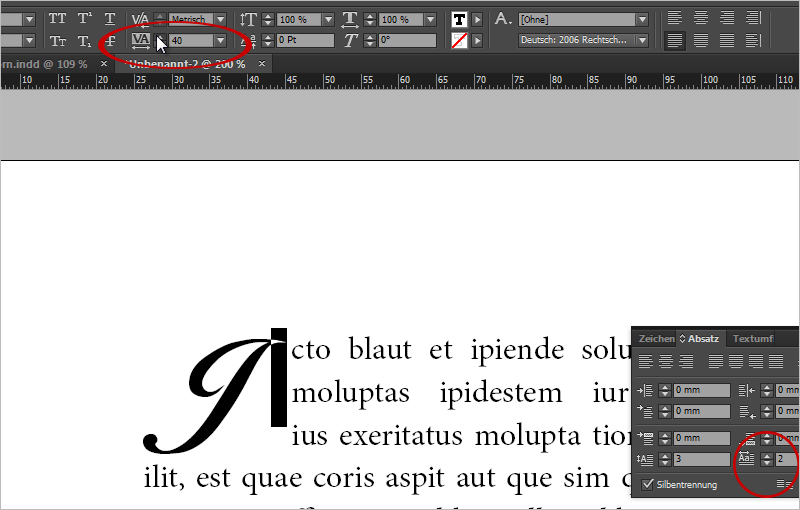
Task: Open the tracking value 40 dropdown
Action: click(x=220, y=40)
